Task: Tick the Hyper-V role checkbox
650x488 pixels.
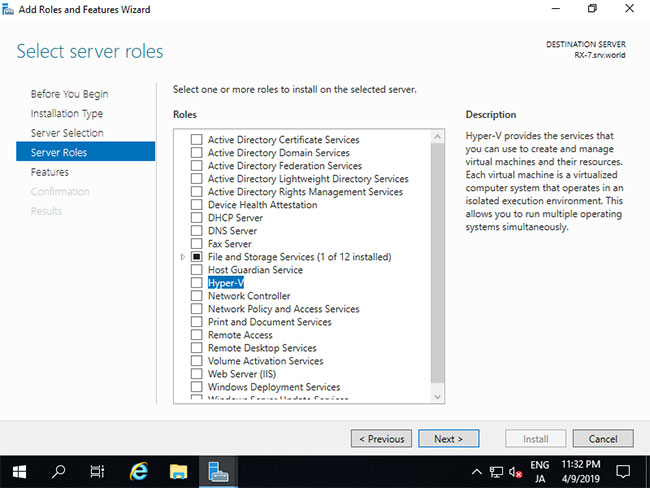Action: point(196,283)
